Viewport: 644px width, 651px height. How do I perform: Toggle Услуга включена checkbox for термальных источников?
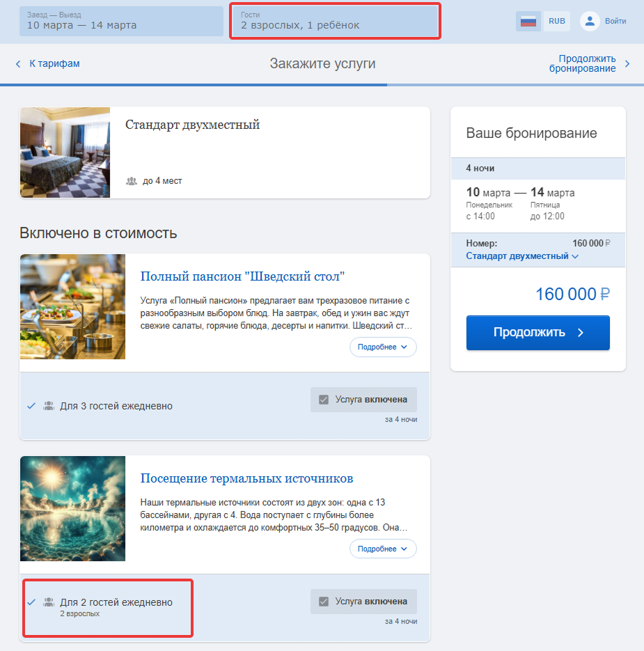[324, 601]
